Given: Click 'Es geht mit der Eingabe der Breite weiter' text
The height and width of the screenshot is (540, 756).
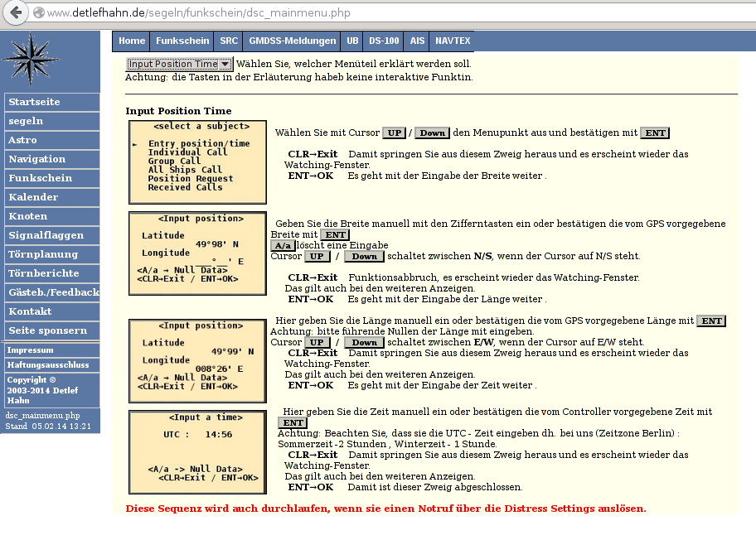Looking at the screenshot, I should coord(447,176).
